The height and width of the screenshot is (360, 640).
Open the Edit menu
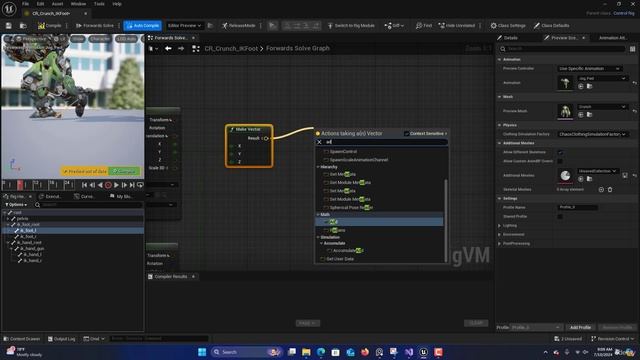click(40, 4)
